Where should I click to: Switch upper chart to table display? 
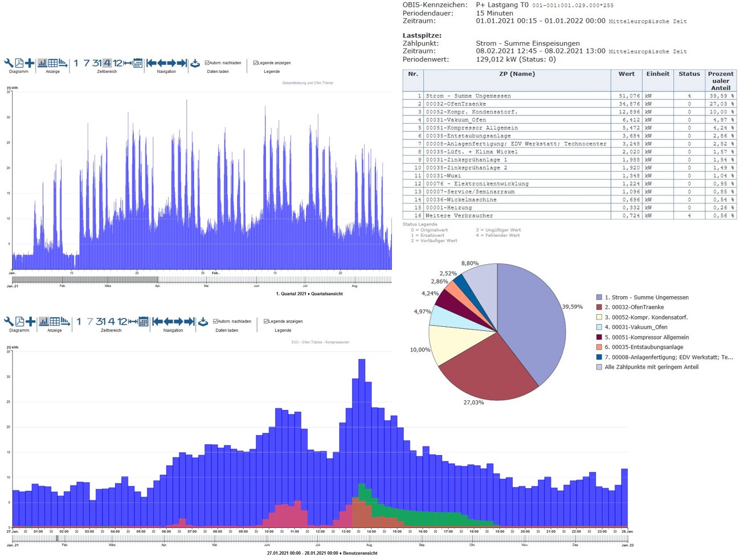click(x=53, y=63)
